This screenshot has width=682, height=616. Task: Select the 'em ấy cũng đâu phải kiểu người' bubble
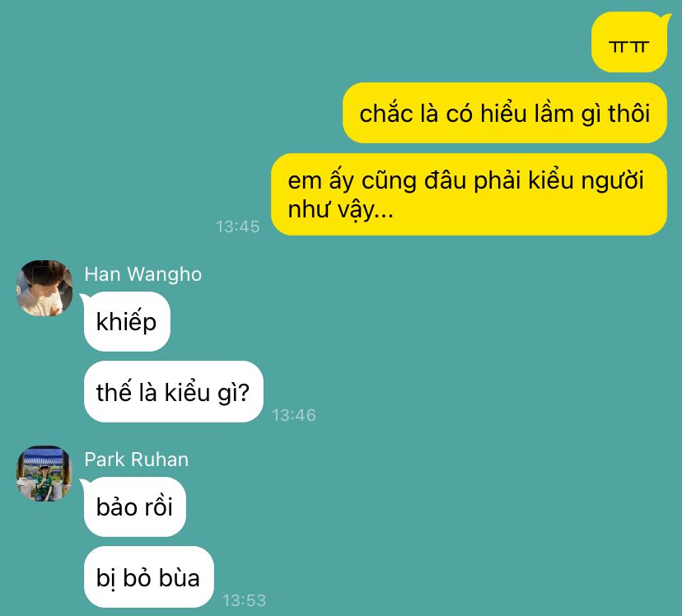[x=469, y=194]
